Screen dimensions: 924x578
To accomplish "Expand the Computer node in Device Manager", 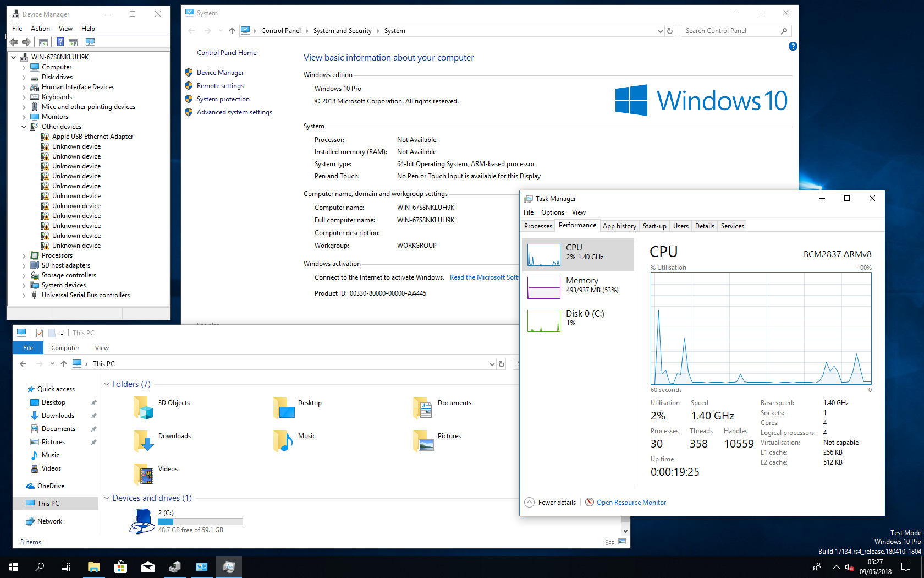I will click(24, 67).
